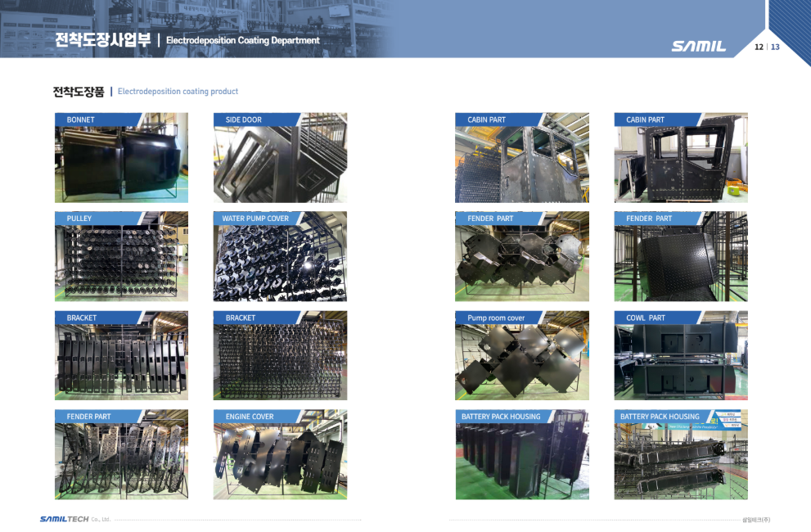View the pump room cover photo

click(x=521, y=362)
